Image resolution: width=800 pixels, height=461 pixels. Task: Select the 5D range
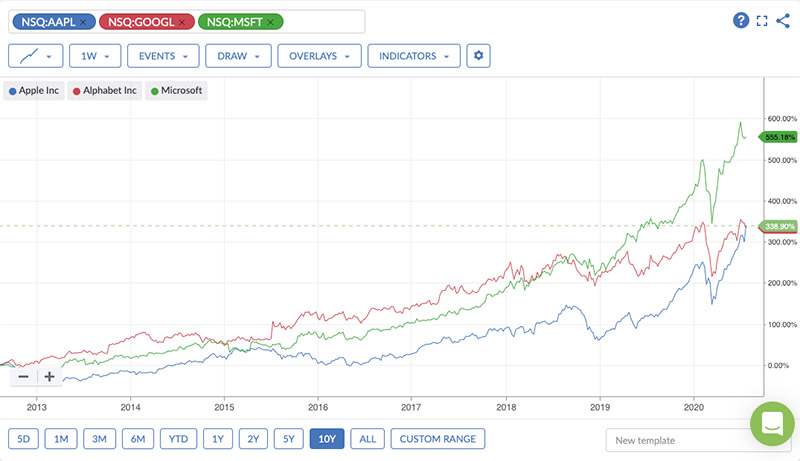23,439
